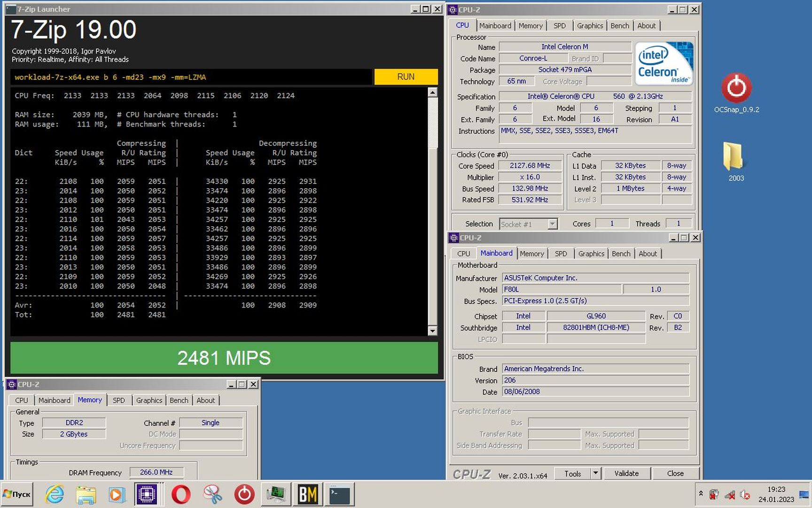Switch to BenchMate BM taskbar icon
This screenshot has width=812, height=508.
(308, 494)
